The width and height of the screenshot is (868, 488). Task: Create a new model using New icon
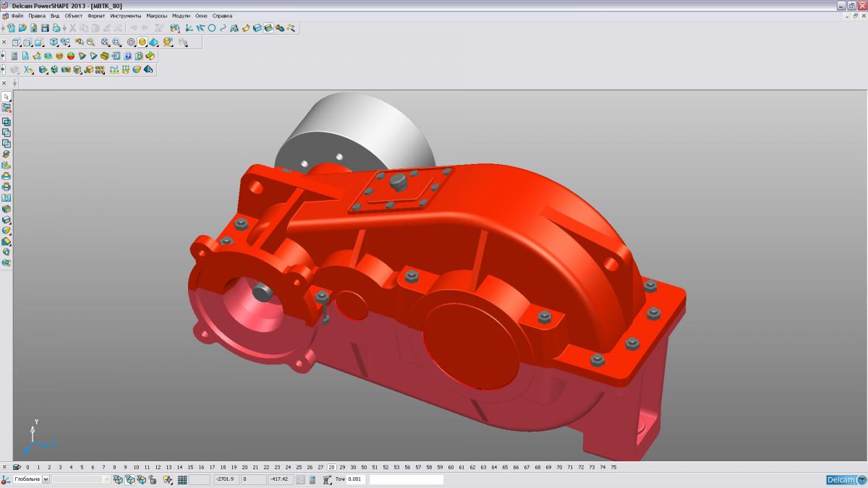tap(12, 27)
